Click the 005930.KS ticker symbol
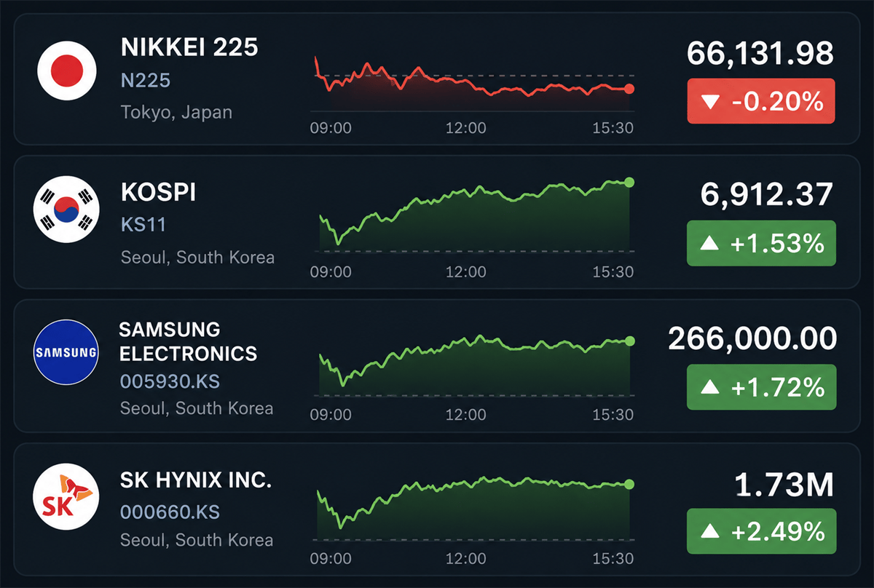 tap(170, 381)
